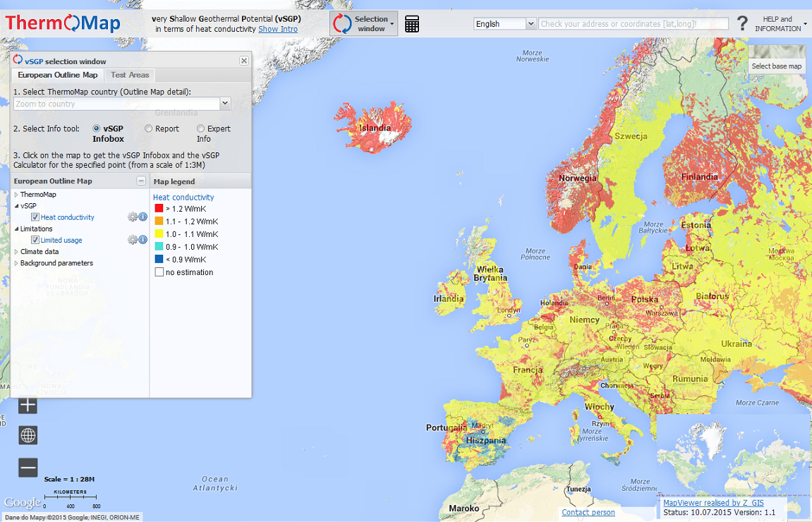Image resolution: width=812 pixels, height=522 pixels.
Task: Open the Zoom to country dropdown
Action: coord(225,104)
